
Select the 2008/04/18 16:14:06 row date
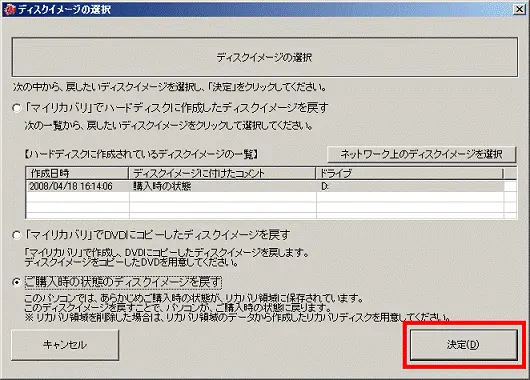tap(71, 186)
